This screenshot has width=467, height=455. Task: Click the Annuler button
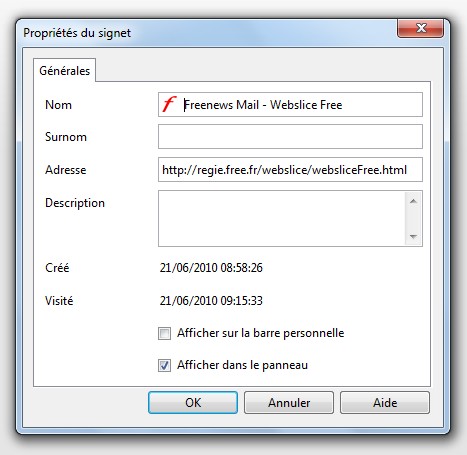[289, 402]
